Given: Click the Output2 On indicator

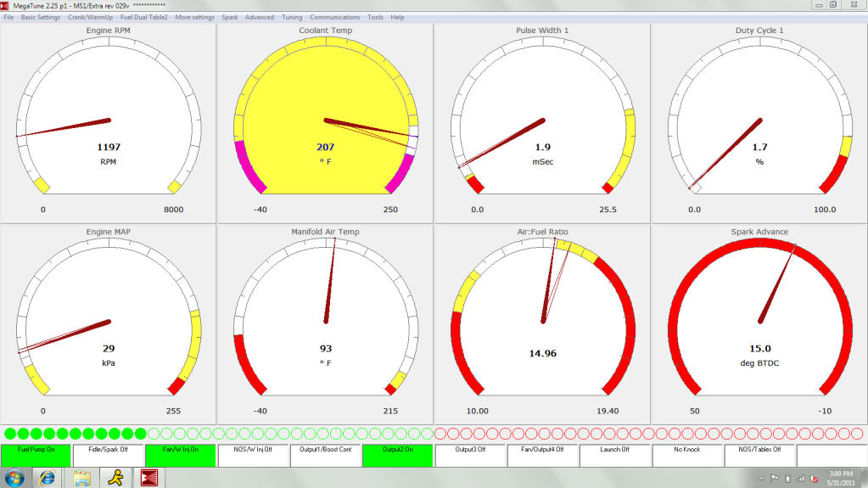Looking at the screenshot, I should click(x=397, y=455).
